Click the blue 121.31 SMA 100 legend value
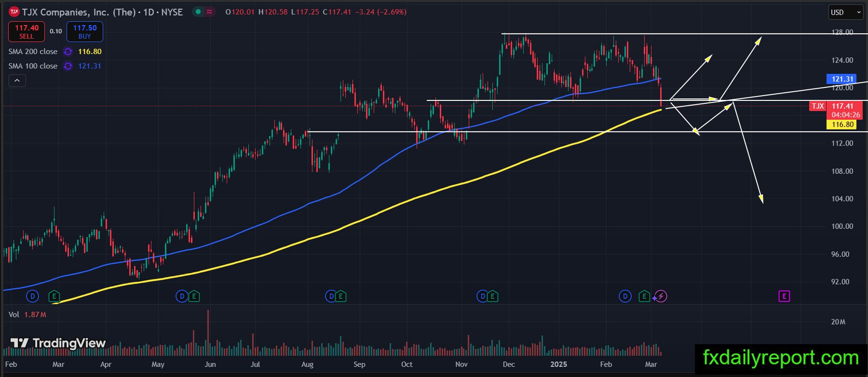868x377 pixels. [90, 66]
